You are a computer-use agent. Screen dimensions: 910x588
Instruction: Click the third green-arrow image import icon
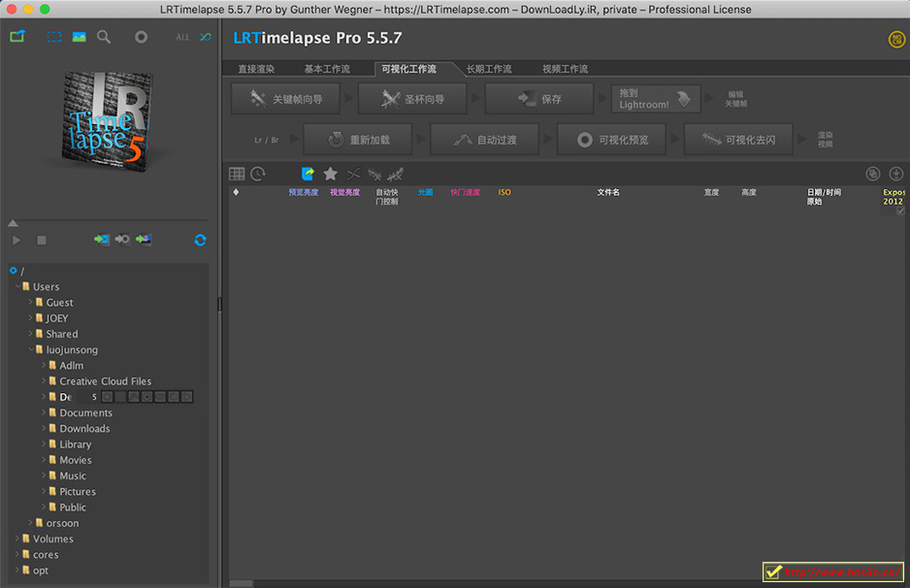click(144, 239)
